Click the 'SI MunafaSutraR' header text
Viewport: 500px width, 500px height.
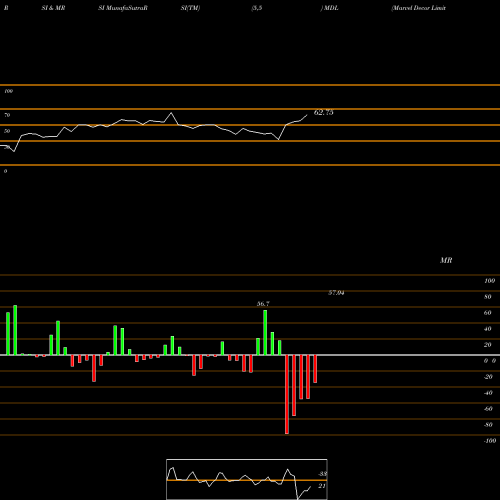pyautogui.click(x=123, y=8)
